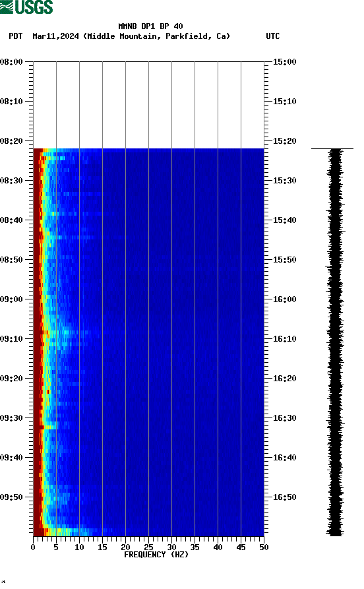This screenshot has width=364, height=589.
Task: Click the '08:10' PDT time label
Action: point(11,102)
